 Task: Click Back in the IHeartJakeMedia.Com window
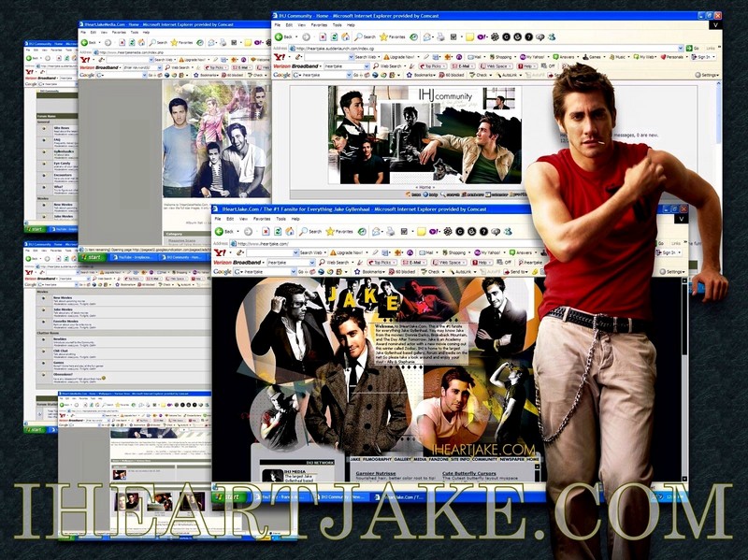point(89,42)
